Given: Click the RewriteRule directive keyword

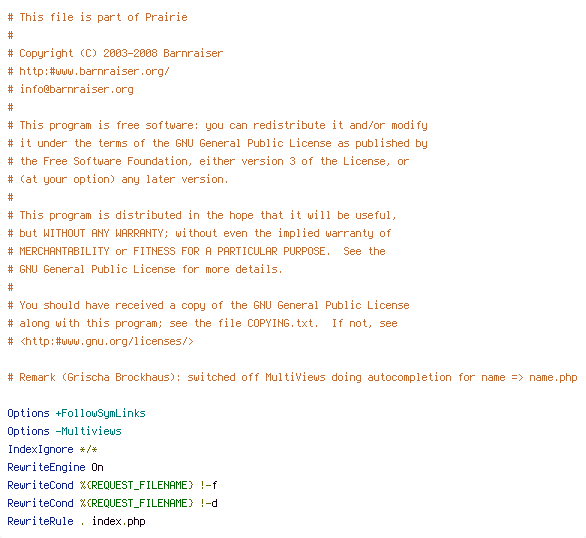Looking at the screenshot, I should coord(40,521).
